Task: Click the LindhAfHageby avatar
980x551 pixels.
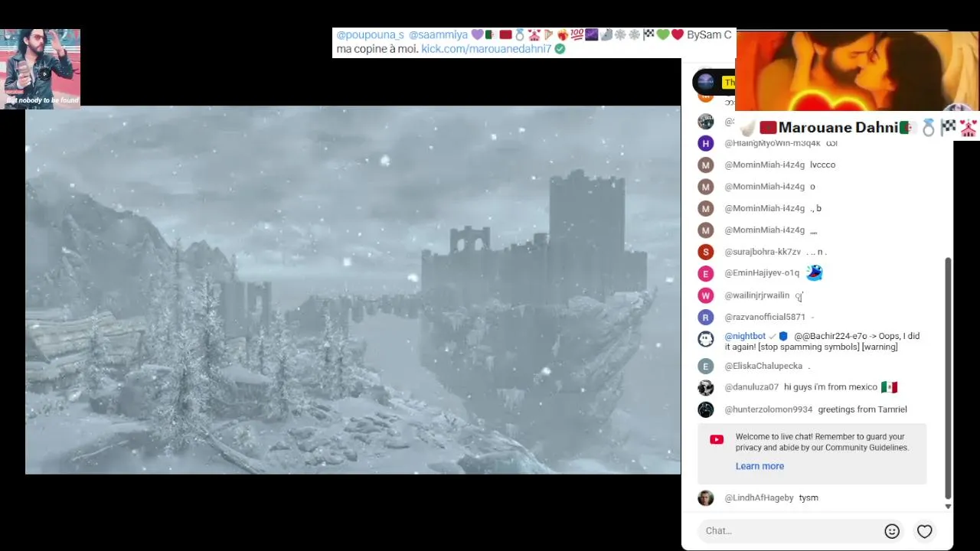Action: (x=706, y=498)
